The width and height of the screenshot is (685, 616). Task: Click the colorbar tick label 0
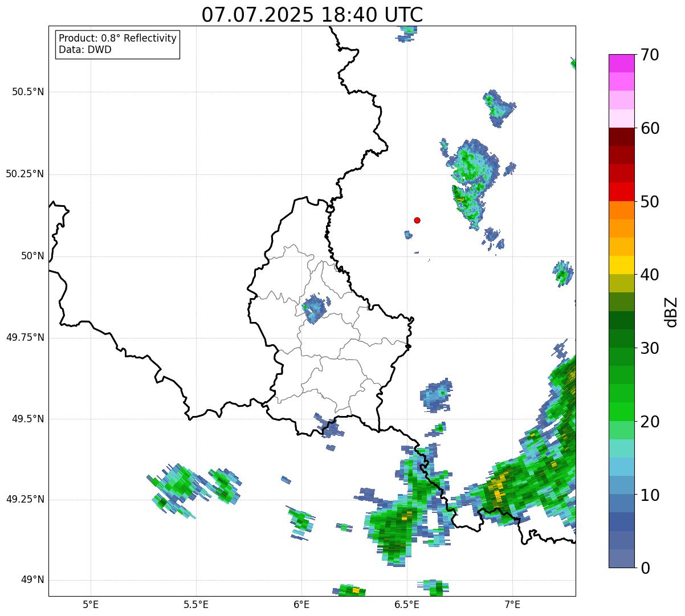645,568
